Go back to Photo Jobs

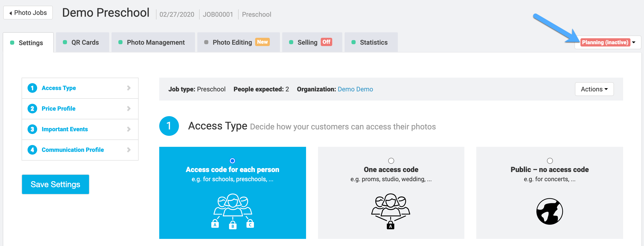pos(28,12)
